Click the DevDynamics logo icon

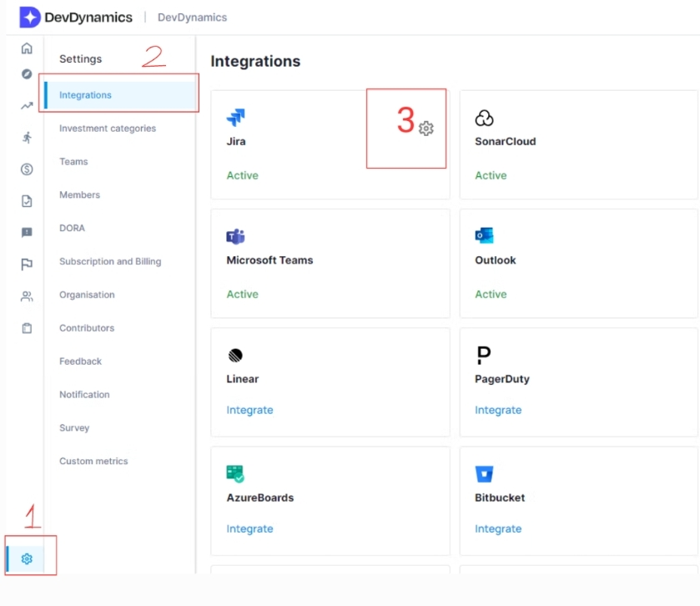pyautogui.click(x=30, y=18)
